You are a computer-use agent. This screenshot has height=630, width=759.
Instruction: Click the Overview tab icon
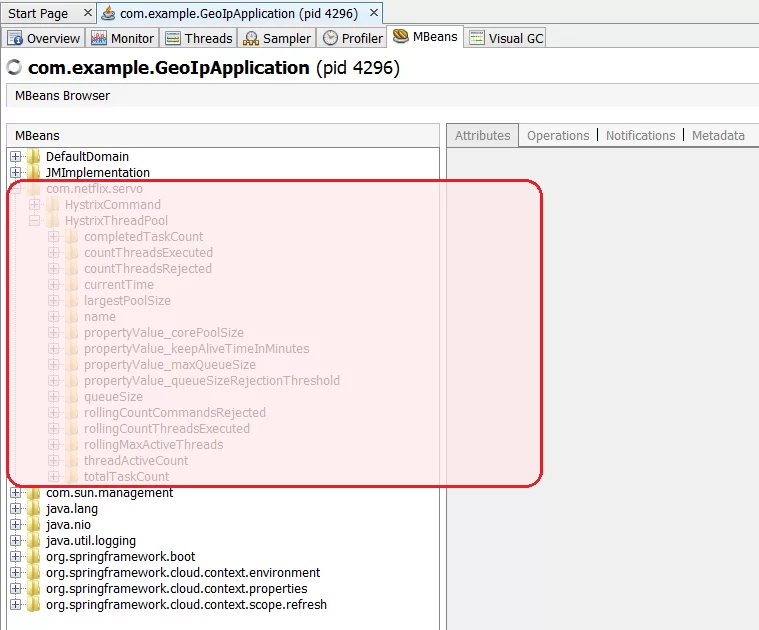[15, 38]
